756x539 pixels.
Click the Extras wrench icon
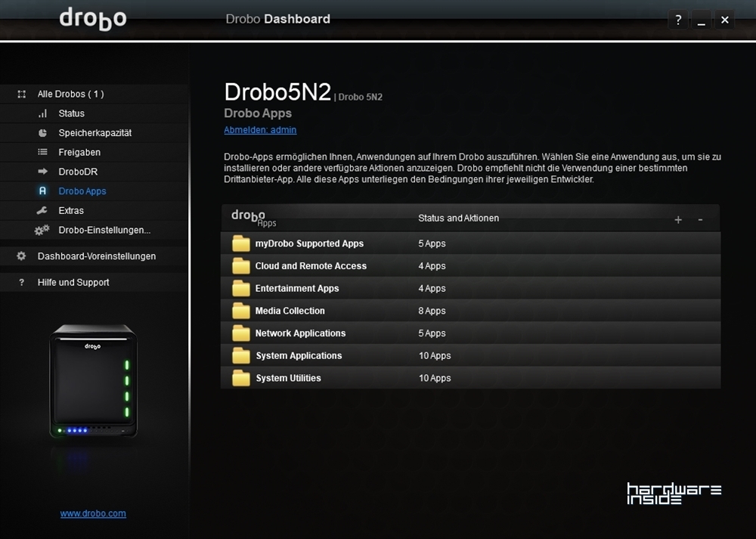click(42, 210)
